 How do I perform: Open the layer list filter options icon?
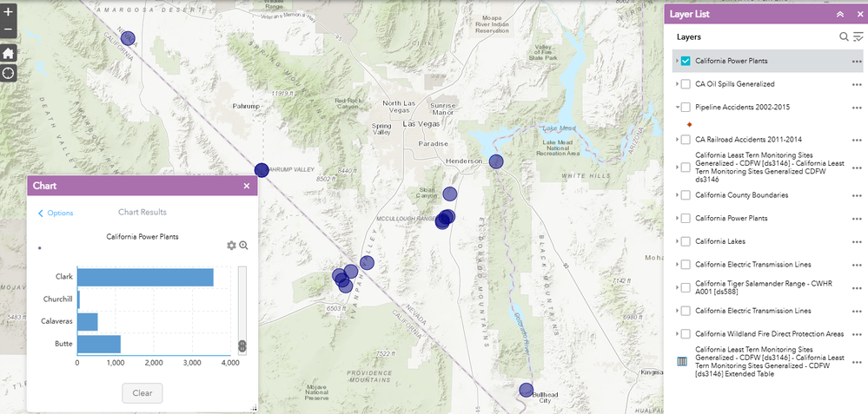(x=858, y=37)
